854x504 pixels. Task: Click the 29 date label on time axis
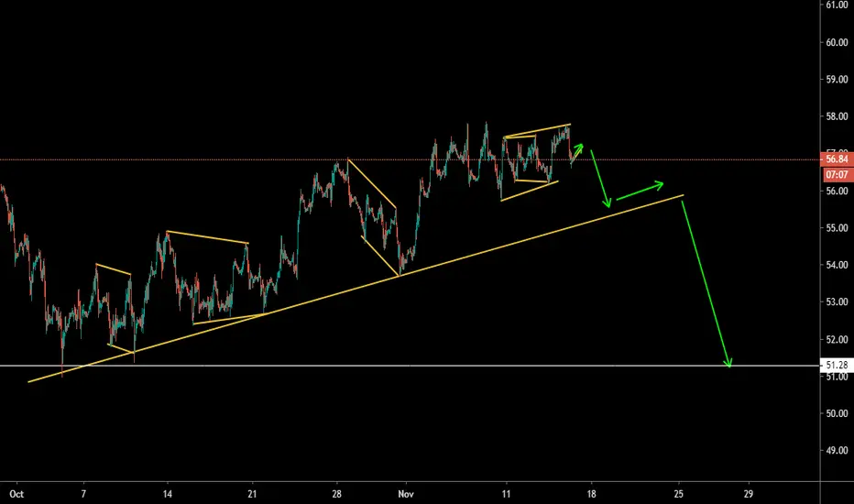click(749, 494)
